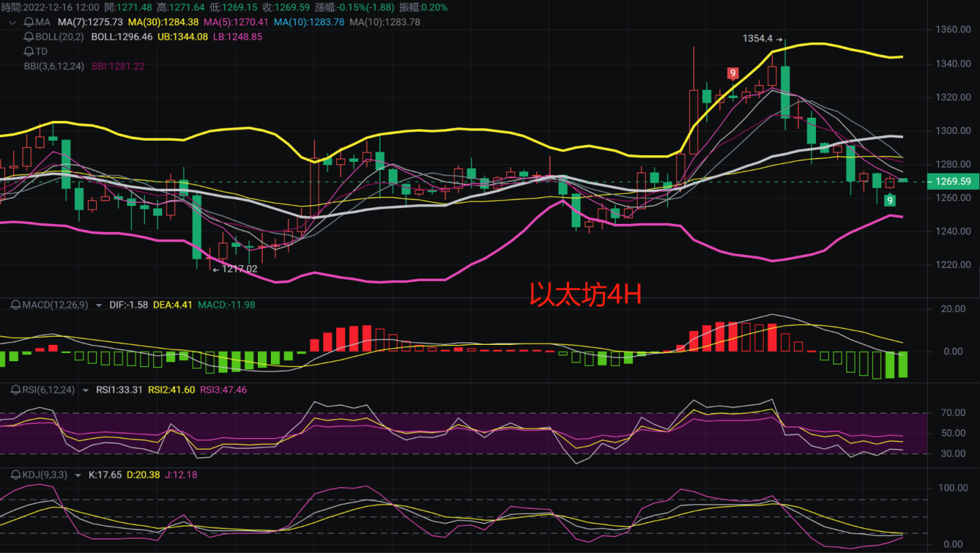
Task: Click the RSI(6,12,24) alert bell icon
Action: (15, 390)
